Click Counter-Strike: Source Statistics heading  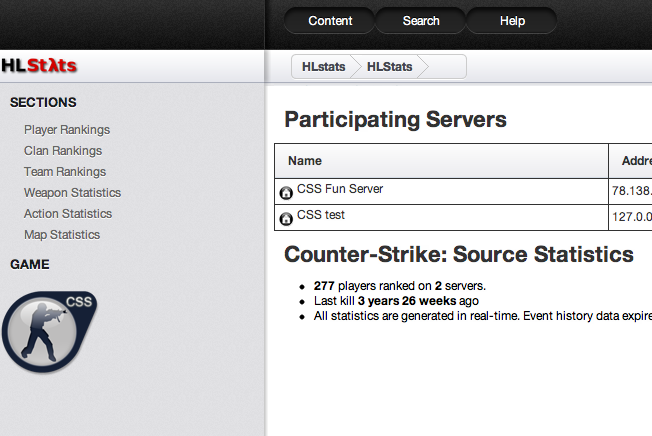(x=459, y=254)
